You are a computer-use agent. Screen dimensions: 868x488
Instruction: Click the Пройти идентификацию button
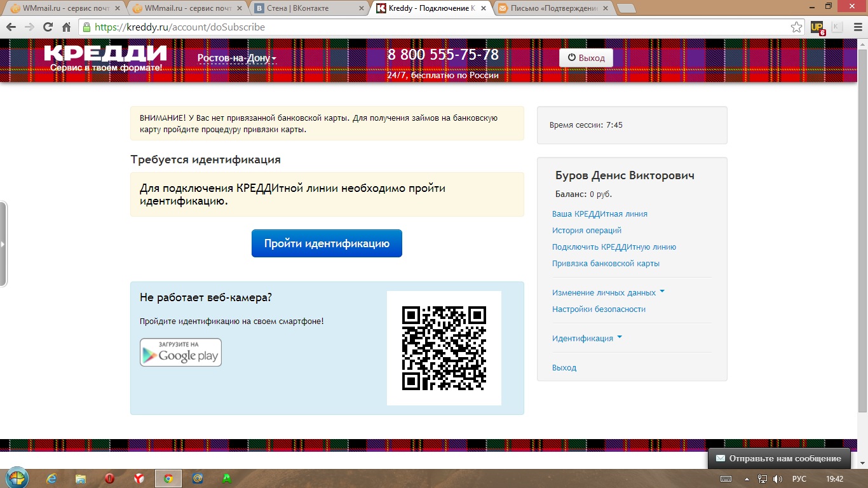(x=327, y=243)
